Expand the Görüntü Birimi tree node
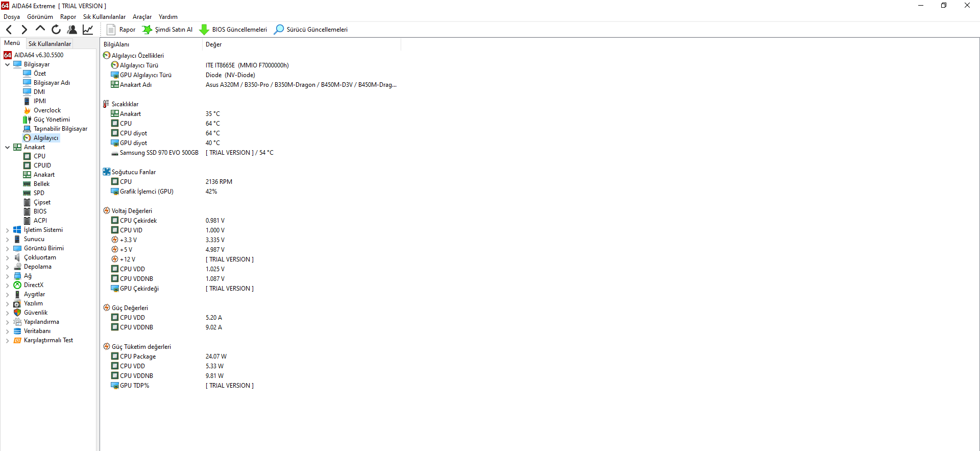This screenshot has width=980, height=451. pyautogui.click(x=7, y=248)
